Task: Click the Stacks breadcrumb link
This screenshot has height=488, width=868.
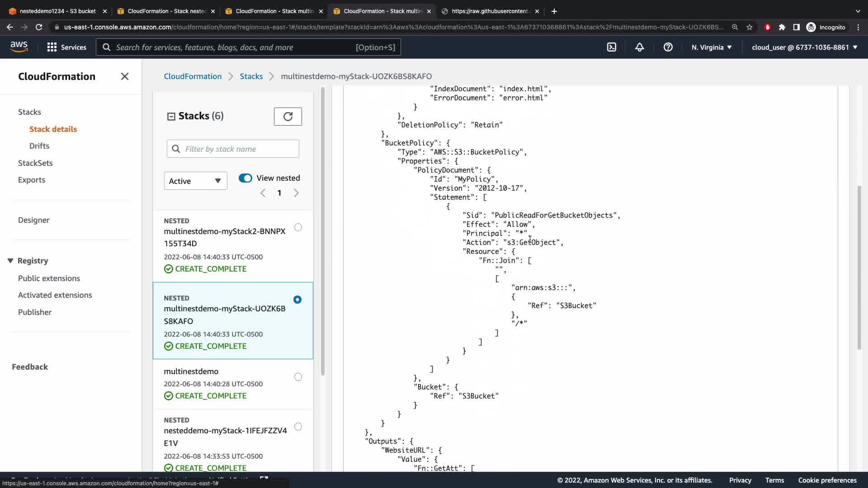Action: 251,76
